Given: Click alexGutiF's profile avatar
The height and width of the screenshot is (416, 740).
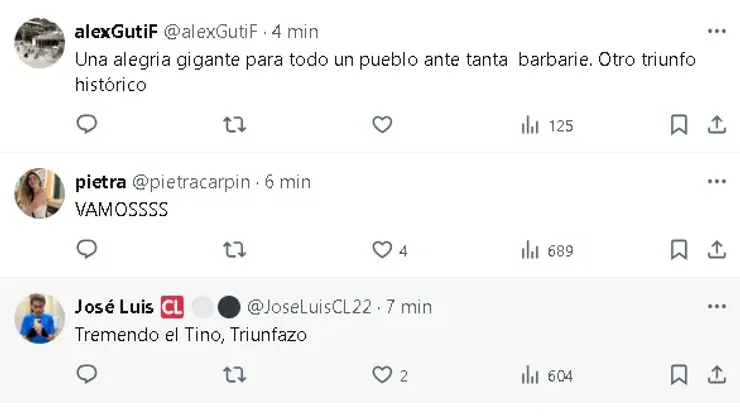Looking at the screenshot, I should click(40, 42).
